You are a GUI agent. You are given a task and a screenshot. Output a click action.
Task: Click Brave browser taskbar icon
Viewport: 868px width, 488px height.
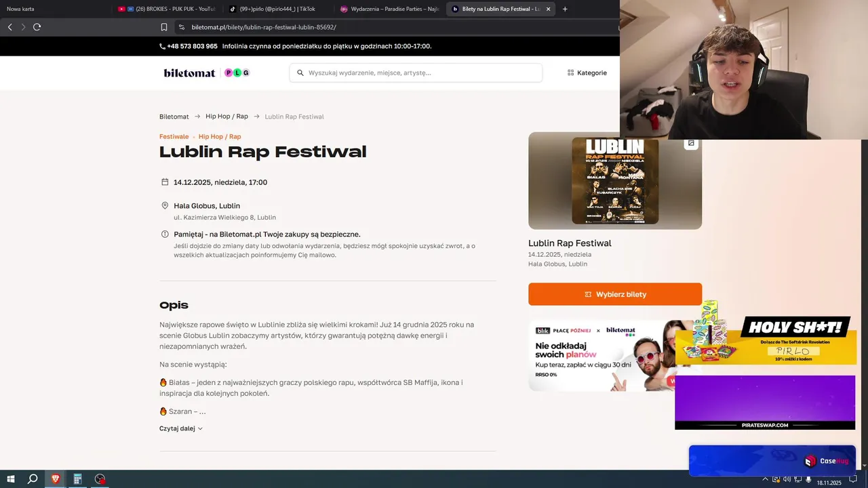click(55, 479)
